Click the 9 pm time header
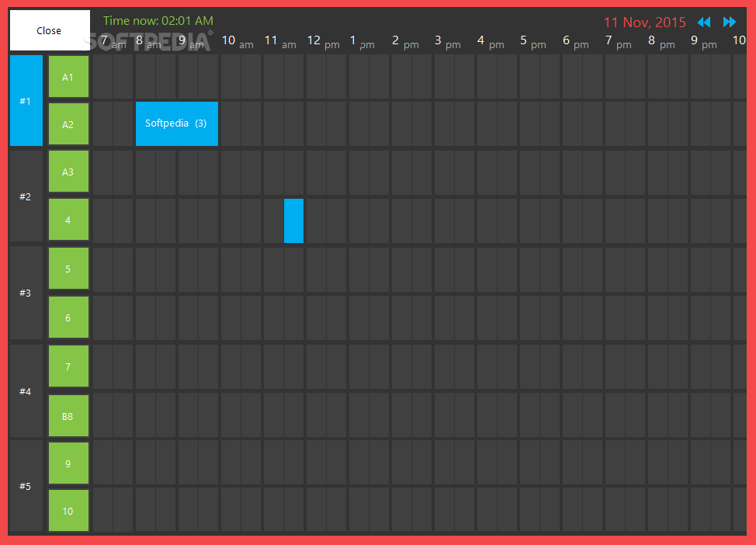 (704, 42)
